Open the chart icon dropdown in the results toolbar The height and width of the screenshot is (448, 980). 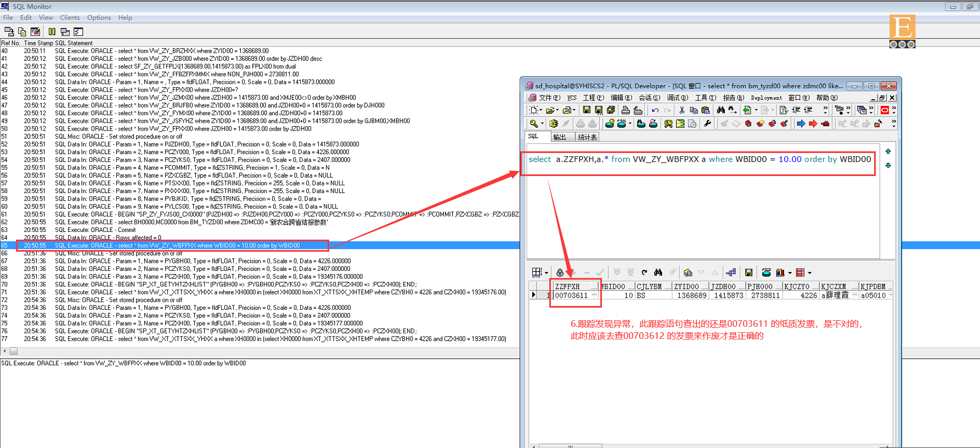tap(790, 273)
